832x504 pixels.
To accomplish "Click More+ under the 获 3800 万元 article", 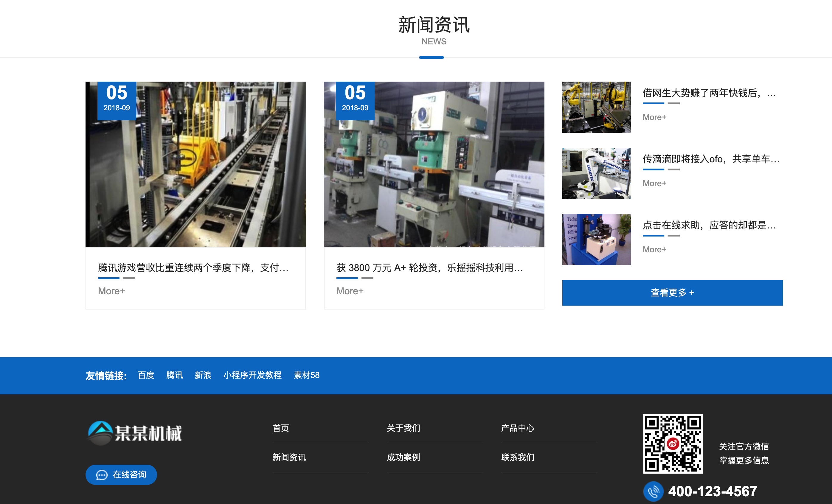I will pyautogui.click(x=350, y=291).
